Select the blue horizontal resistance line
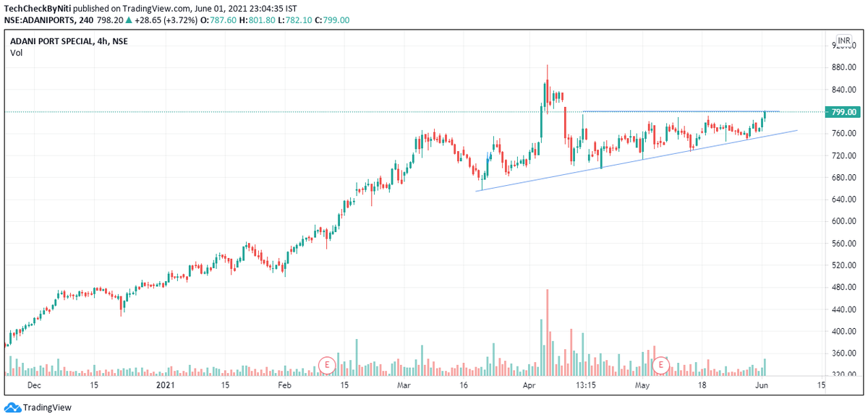This screenshot has width=868, height=420. 680,111
